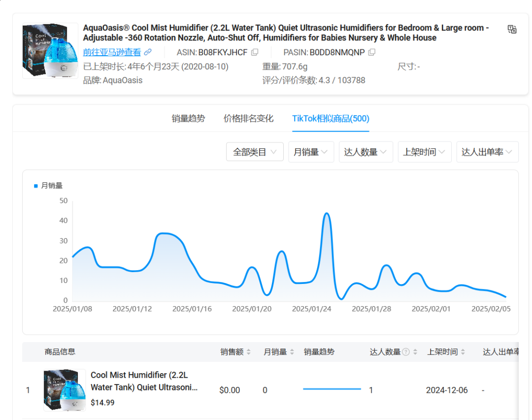Open the Cool Mist Humidifier listing title in row 1
Viewport: 532px width, 420px height.
pyautogui.click(x=144, y=381)
